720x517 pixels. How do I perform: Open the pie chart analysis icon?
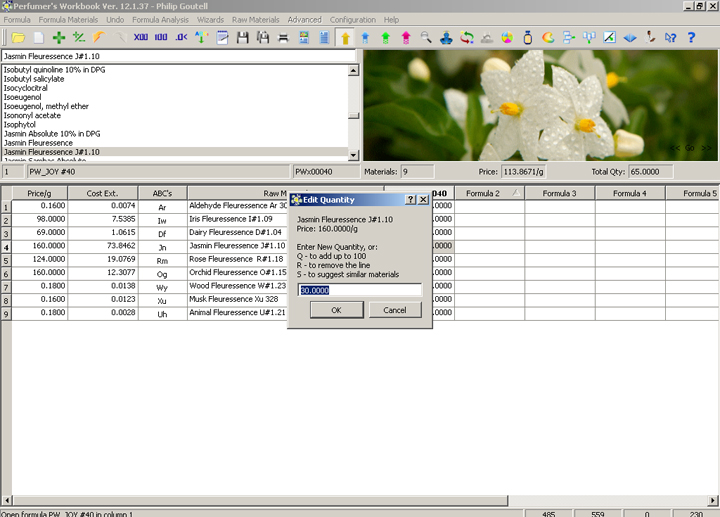pyautogui.click(x=507, y=38)
